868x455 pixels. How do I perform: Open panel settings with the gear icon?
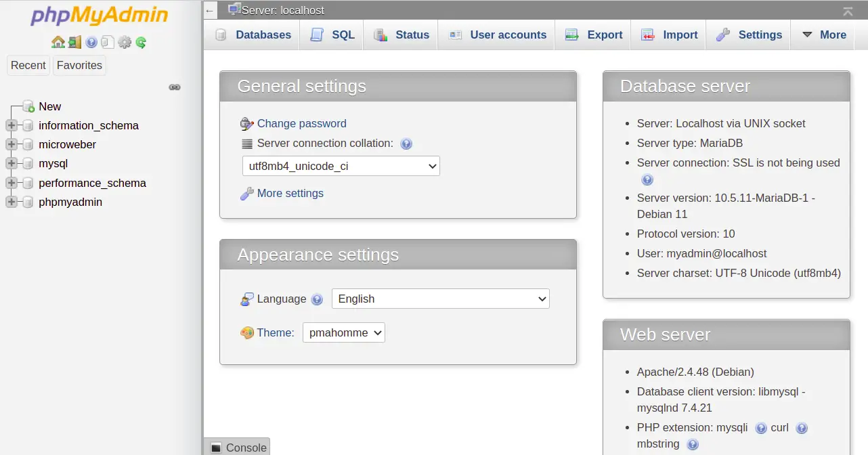(124, 42)
